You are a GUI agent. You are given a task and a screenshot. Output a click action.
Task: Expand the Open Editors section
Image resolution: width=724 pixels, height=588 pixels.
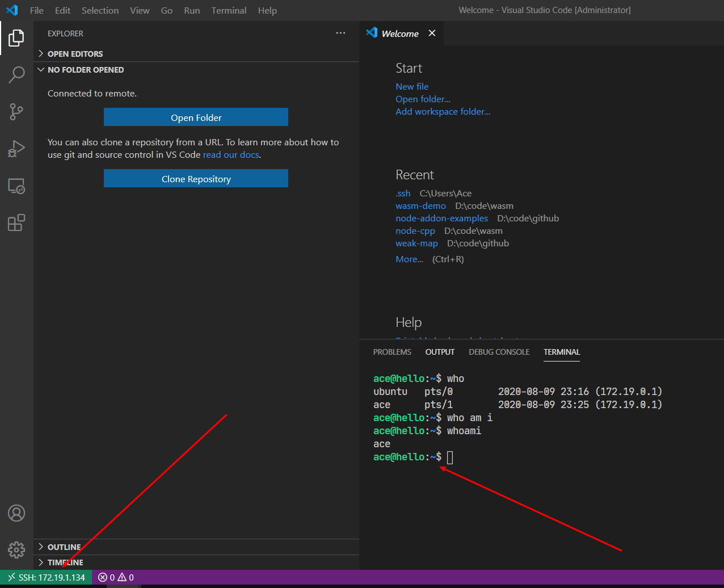coord(196,54)
